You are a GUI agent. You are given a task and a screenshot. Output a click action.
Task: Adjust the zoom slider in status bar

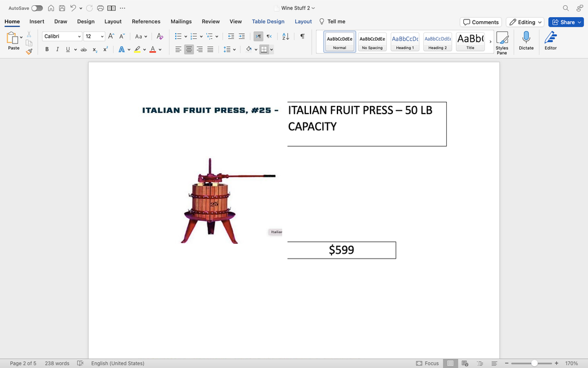[534, 363]
